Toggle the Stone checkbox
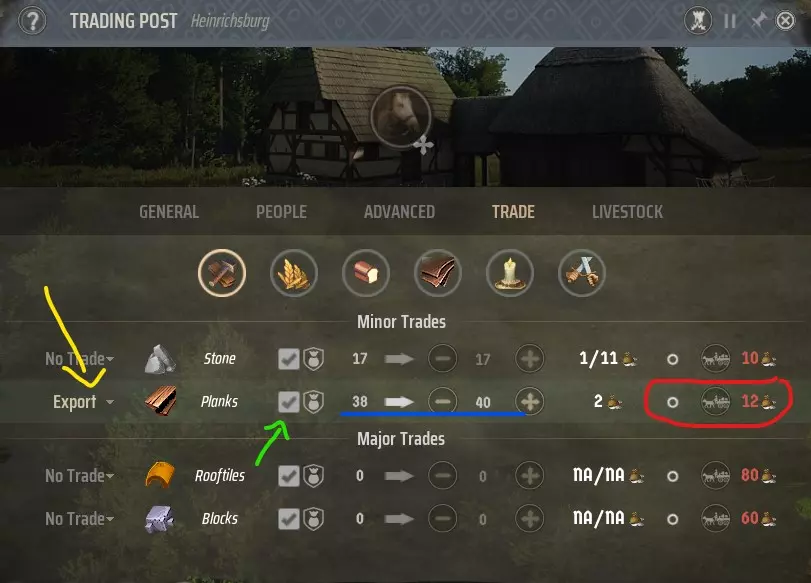Viewport: 811px width, 583px height. click(x=289, y=359)
